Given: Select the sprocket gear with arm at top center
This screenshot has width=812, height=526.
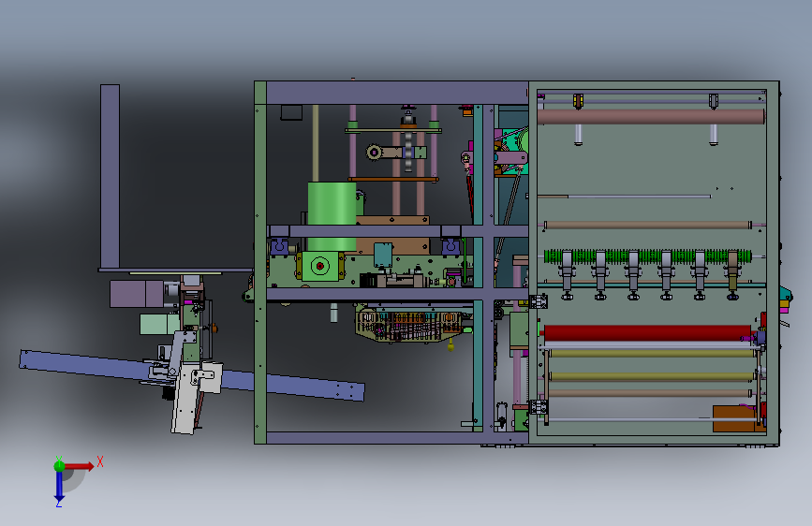Looking at the screenshot, I should coord(396,153).
